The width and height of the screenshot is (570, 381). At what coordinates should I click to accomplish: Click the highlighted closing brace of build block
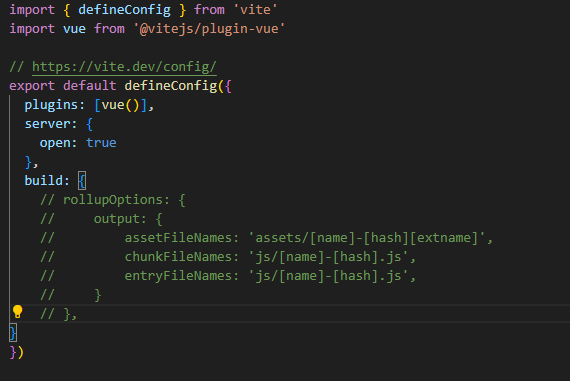pos(13,333)
